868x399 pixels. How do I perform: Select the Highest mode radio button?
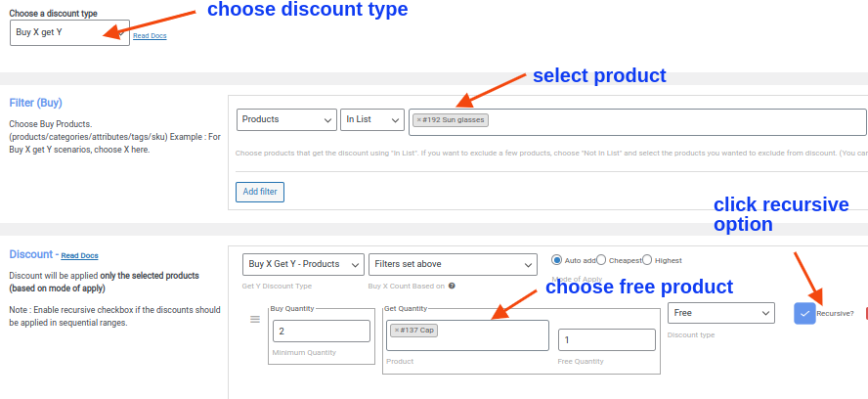[x=647, y=260]
